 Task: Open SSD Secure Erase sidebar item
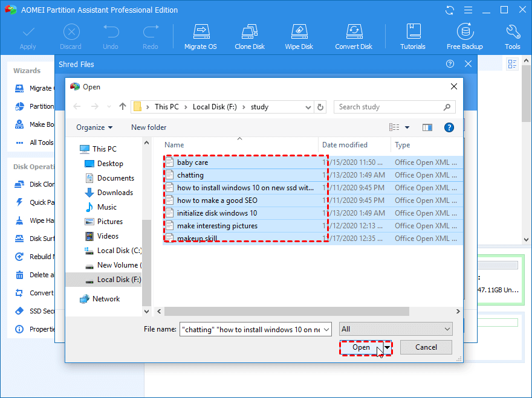click(34, 311)
